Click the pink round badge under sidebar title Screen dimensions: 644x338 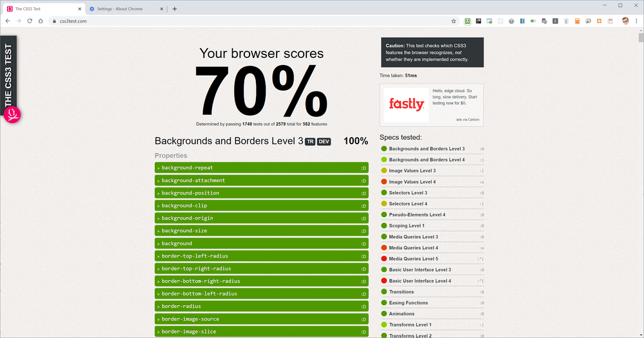12,115
